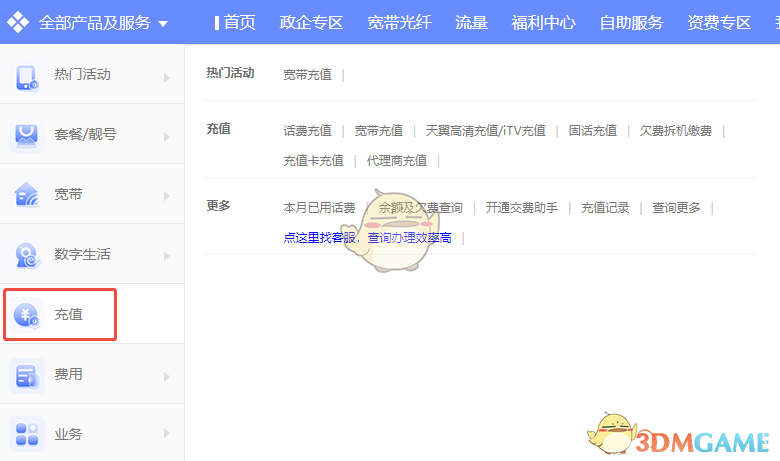Click the 业务 grid icon

coord(27,434)
